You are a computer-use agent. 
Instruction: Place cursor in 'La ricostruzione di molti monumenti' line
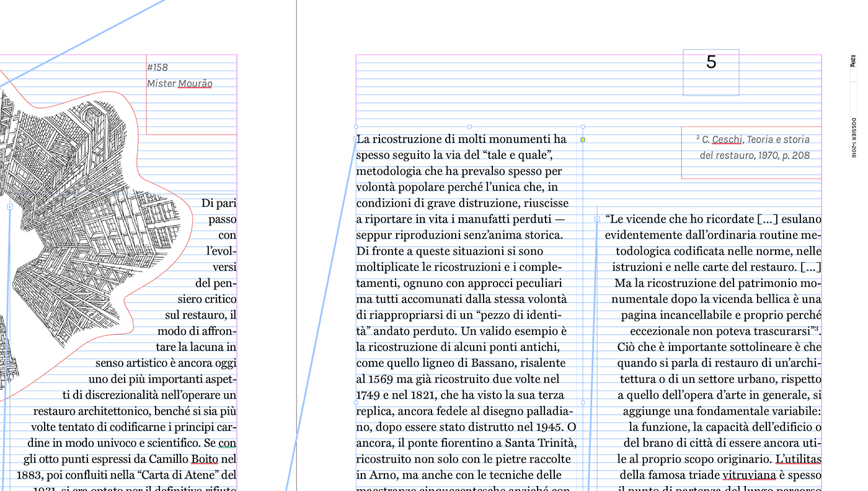461,139
